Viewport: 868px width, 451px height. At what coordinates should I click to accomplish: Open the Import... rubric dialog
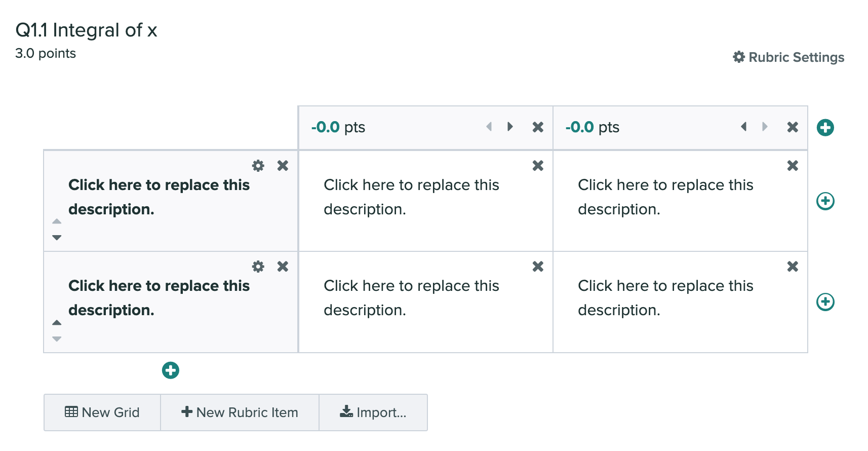(373, 412)
